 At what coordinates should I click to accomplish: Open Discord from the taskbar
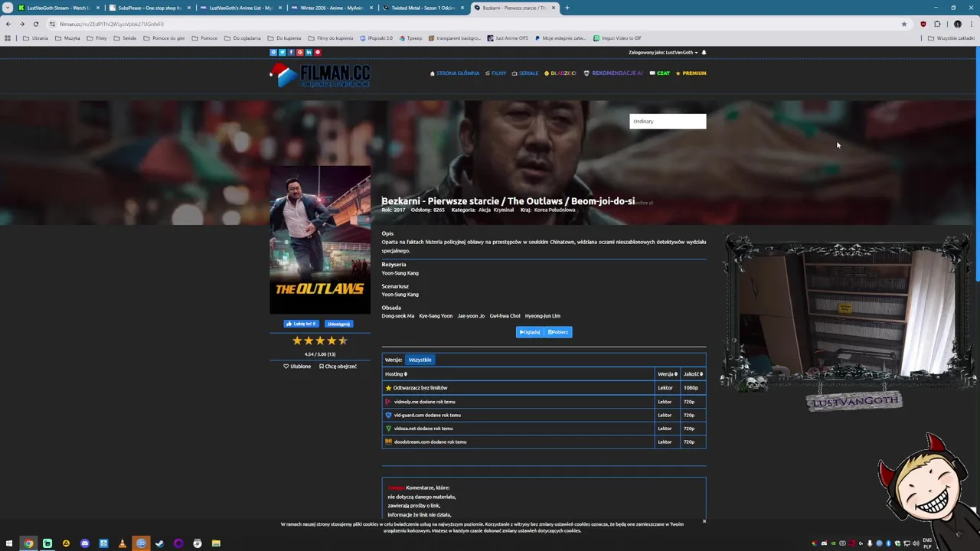pos(84,543)
